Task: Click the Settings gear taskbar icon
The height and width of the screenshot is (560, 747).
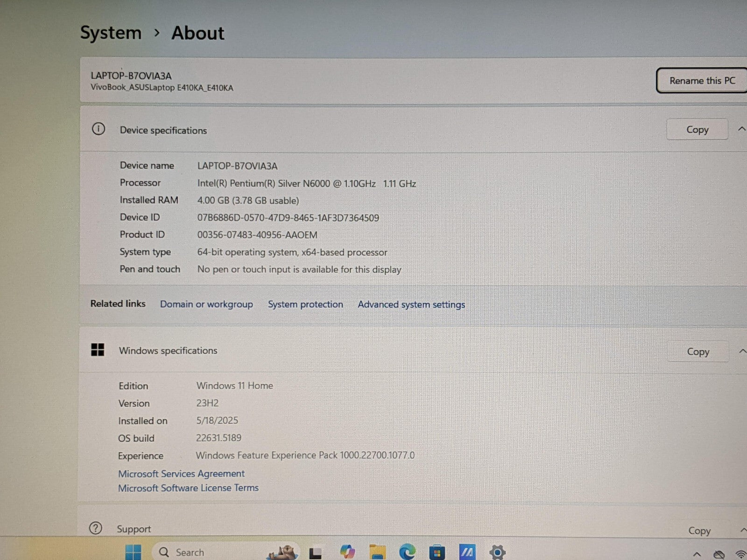Action: click(497, 553)
